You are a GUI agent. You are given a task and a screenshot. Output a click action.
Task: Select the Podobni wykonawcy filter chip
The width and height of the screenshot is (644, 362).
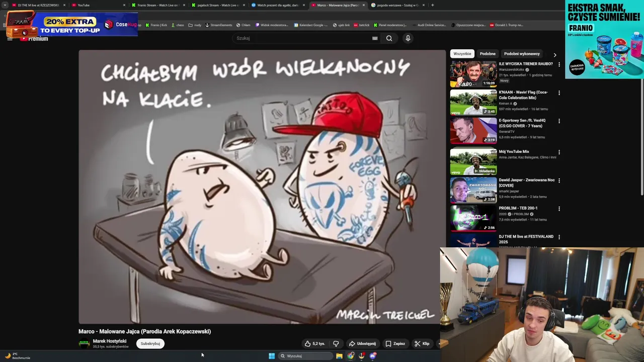[x=522, y=54]
